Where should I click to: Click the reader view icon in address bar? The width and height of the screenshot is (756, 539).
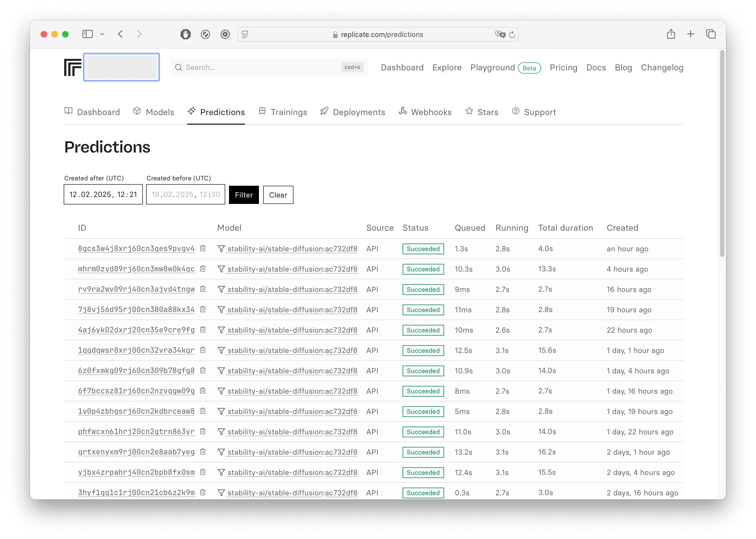pyautogui.click(x=245, y=35)
